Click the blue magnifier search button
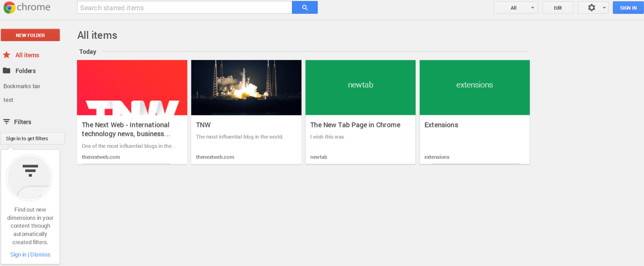644x266 pixels. 305,8
